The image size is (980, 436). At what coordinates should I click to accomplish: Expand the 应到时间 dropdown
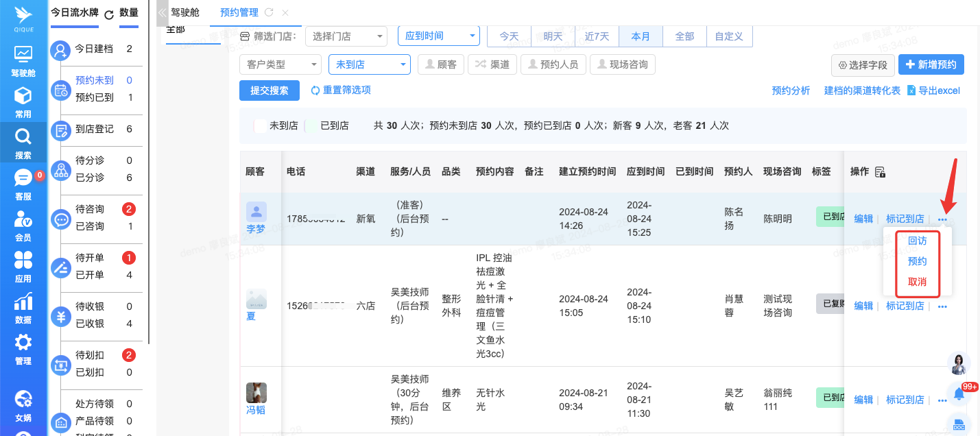click(x=438, y=36)
